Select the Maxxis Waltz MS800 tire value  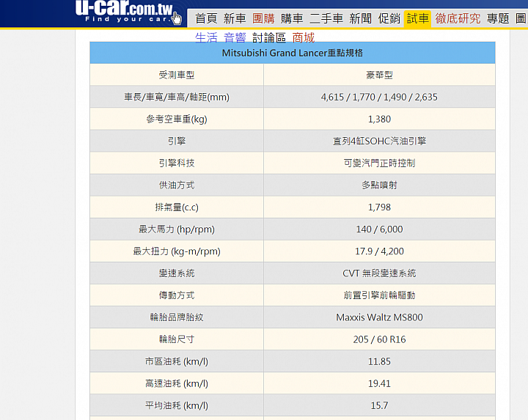coord(379,317)
